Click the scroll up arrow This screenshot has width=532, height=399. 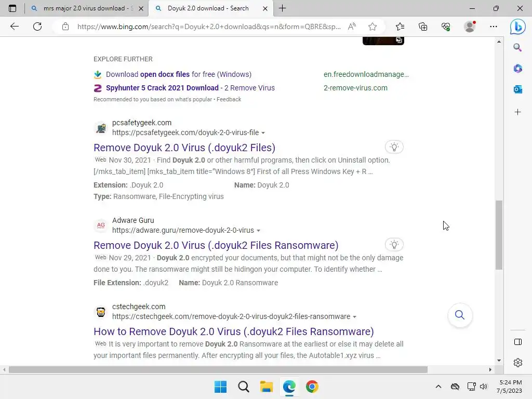(x=499, y=42)
